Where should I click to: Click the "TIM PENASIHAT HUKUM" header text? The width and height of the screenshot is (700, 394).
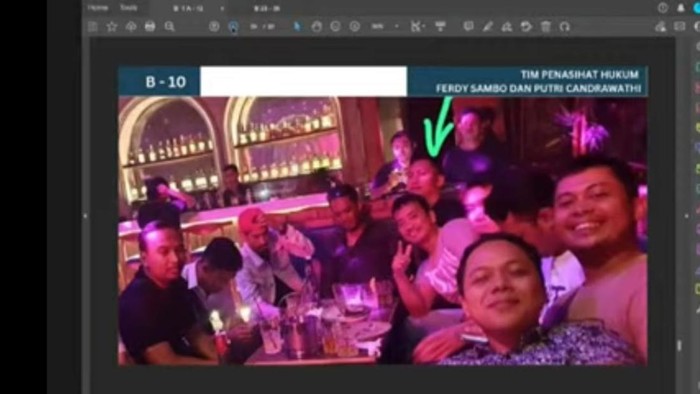[x=579, y=74]
